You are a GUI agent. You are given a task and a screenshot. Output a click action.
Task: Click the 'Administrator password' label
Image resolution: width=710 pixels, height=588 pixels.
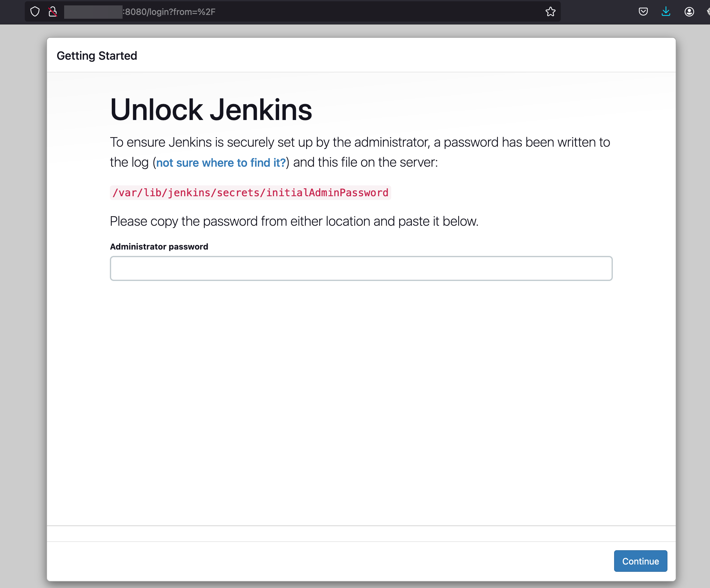tap(159, 246)
